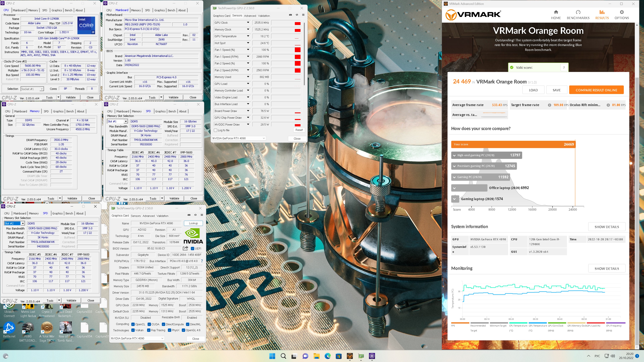Click Bus Interface question mark in GPU-Z

point(202,261)
